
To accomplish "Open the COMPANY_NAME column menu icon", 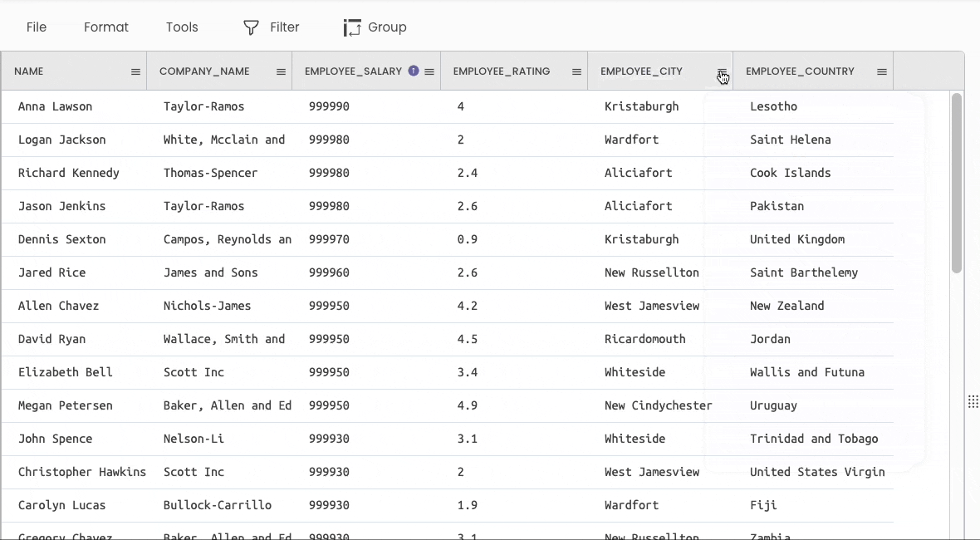I will click(x=281, y=72).
